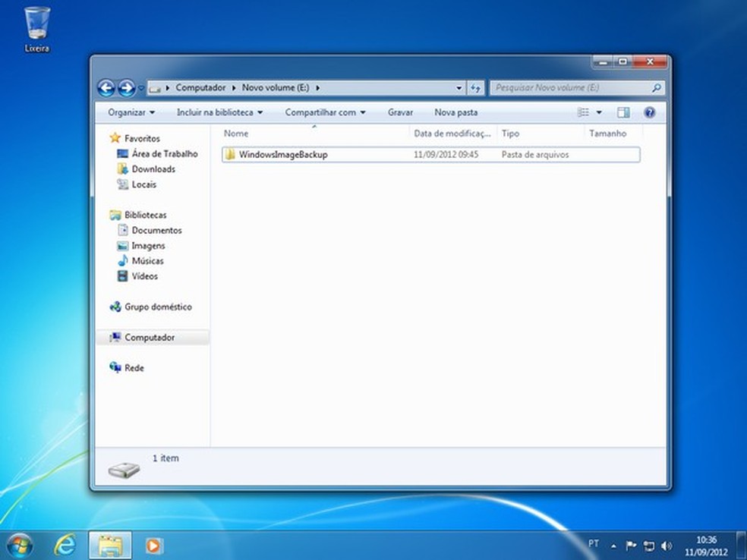Open Internet Explorer from the taskbar
Screen dimensions: 747x560
point(65,545)
